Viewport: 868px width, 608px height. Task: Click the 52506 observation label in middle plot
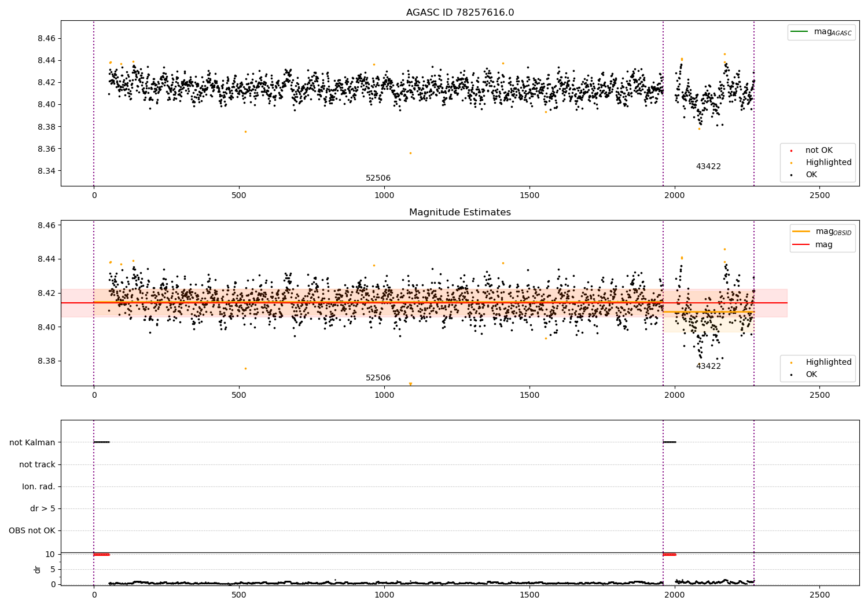pos(378,378)
